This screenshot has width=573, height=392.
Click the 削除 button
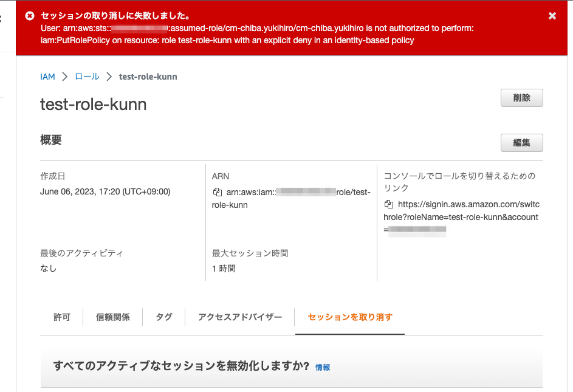521,98
